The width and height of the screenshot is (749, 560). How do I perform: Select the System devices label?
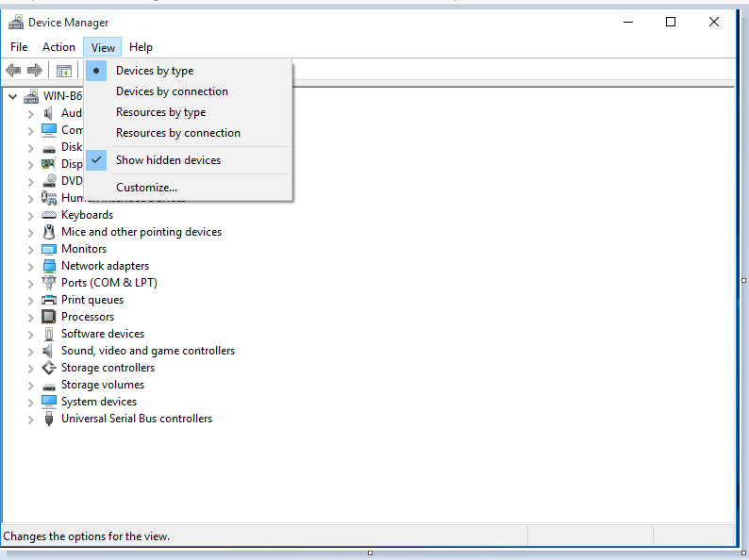(x=99, y=402)
